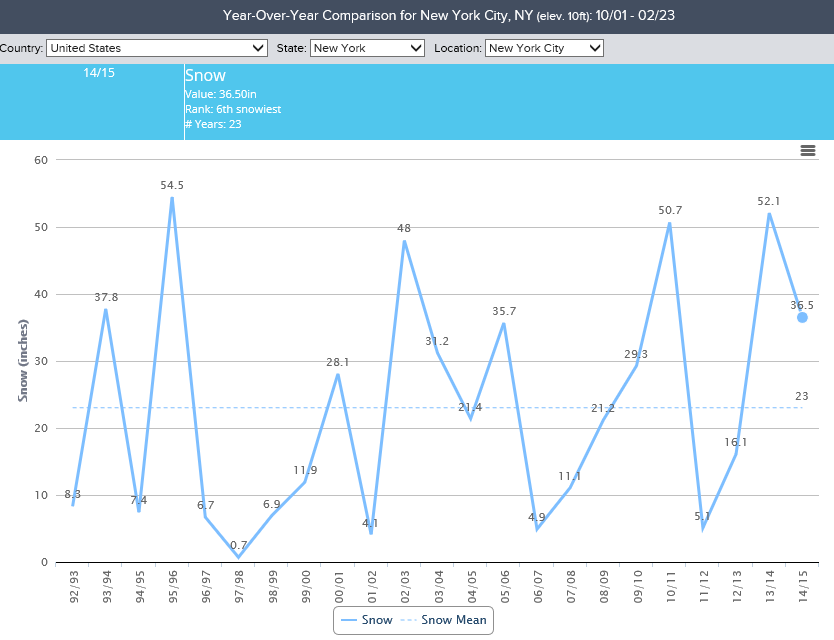Click the 14/15 season header label

coord(99,73)
